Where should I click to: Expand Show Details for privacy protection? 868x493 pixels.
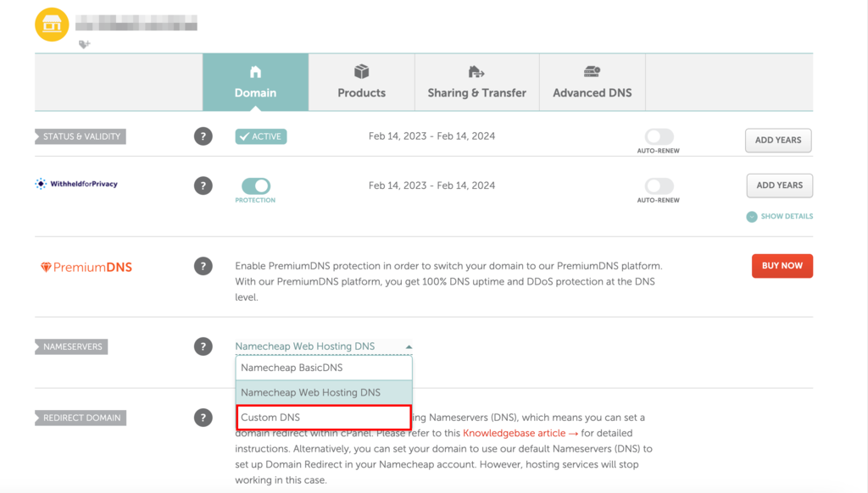point(780,216)
